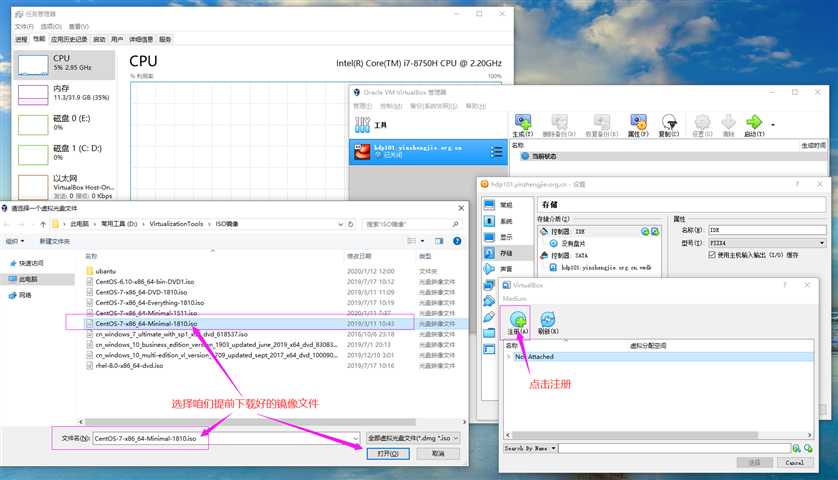Click the 注册 (Register) icon in the Medium dialog

[517, 320]
